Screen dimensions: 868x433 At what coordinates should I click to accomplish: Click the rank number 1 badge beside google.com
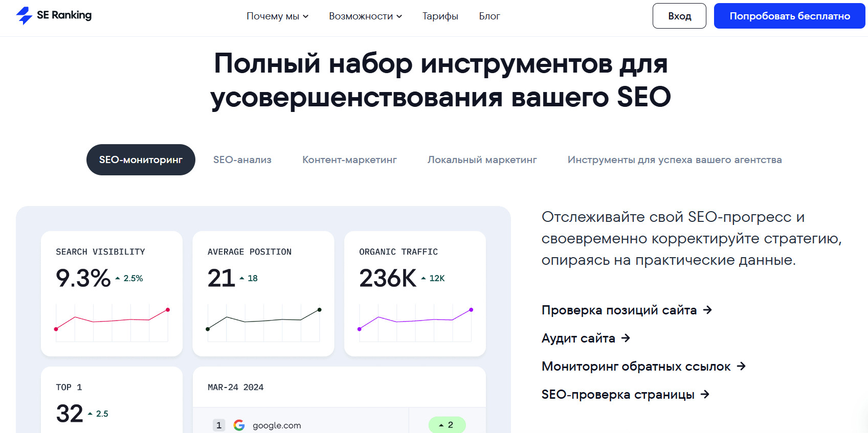[x=219, y=425]
